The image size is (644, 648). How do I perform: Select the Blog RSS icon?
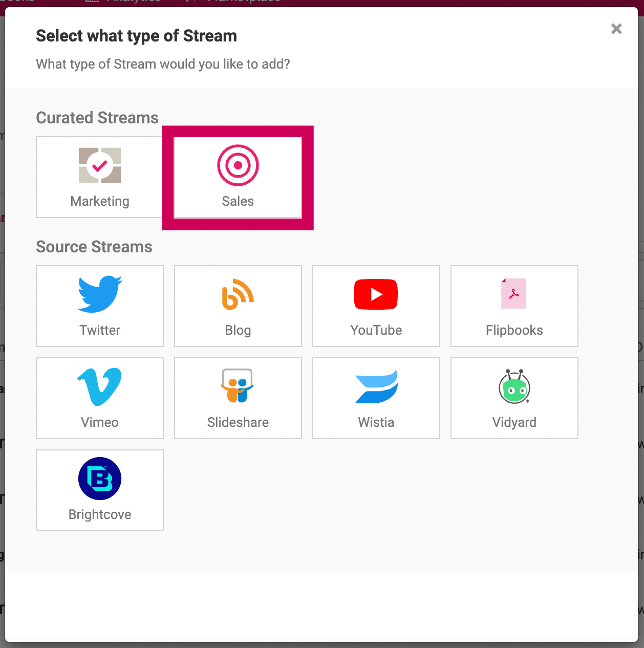238,294
